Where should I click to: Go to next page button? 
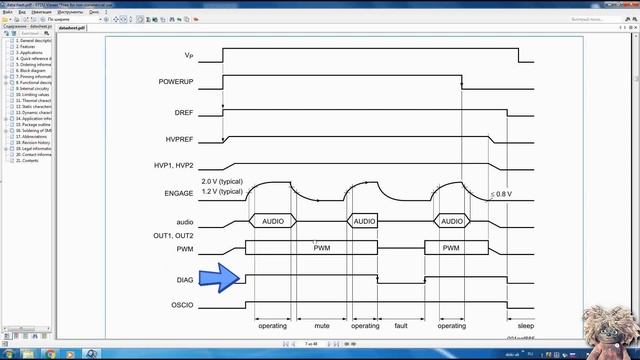[x=329, y=344]
